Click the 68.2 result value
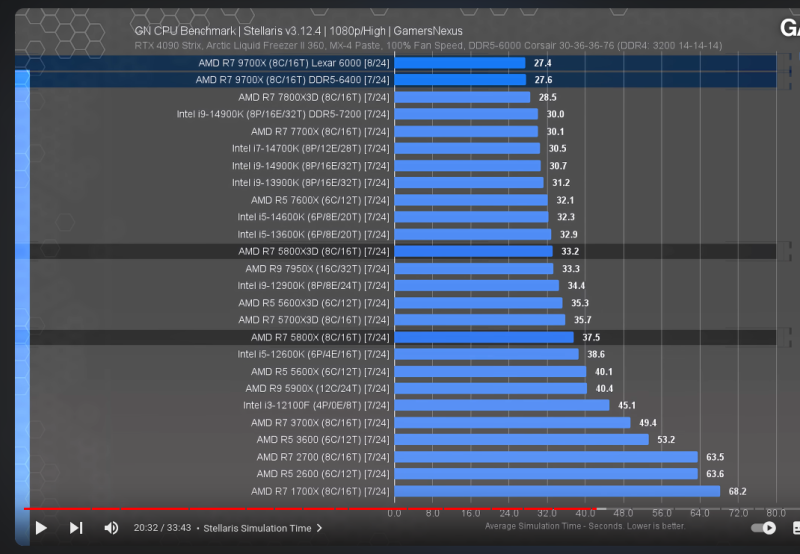 737,491
